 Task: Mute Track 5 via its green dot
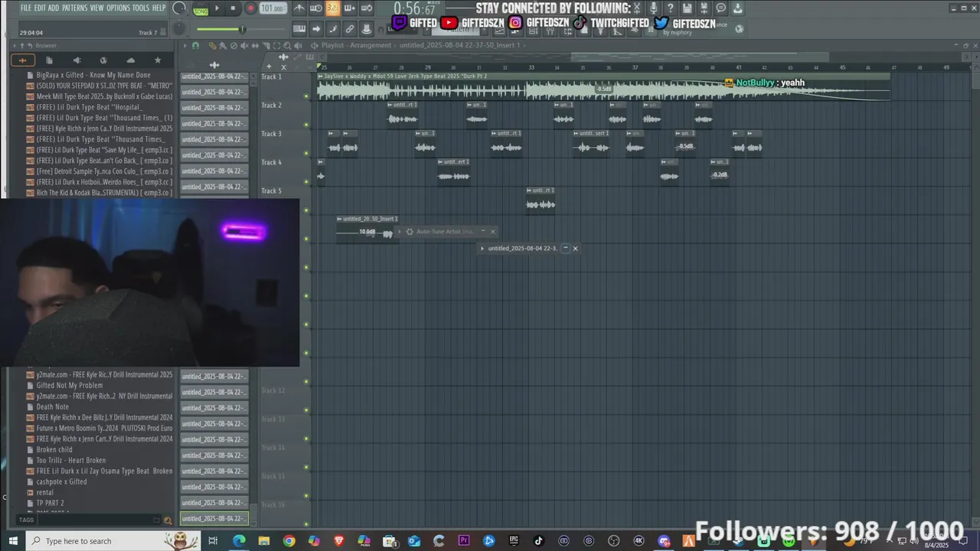(306, 210)
